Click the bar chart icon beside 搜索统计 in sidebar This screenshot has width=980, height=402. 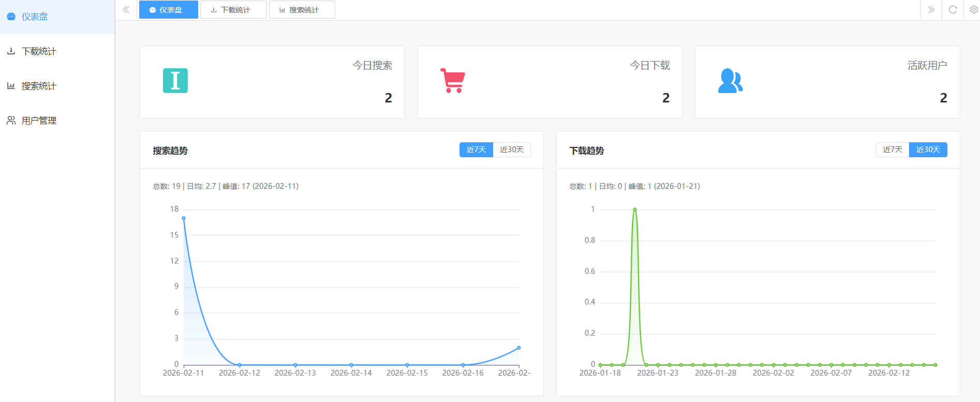pos(11,86)
